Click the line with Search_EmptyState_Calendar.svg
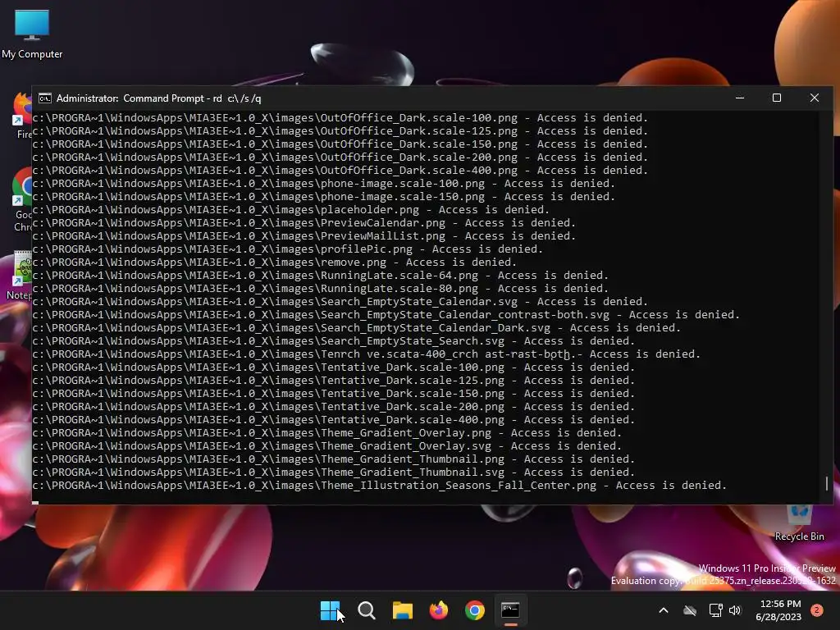 (340, 302)
